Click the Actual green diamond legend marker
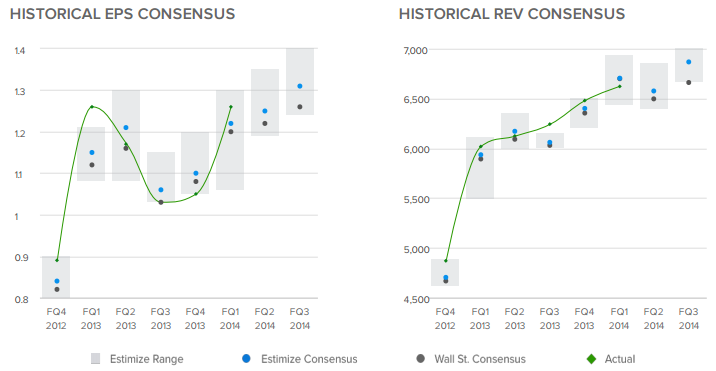The height and width of the screenshot is (371, 716). (591, 359)
